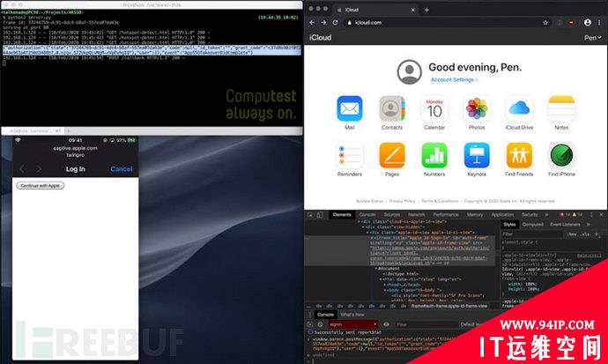
Task: Clear the DevTools console icon
Action: [x=320, y=324]
